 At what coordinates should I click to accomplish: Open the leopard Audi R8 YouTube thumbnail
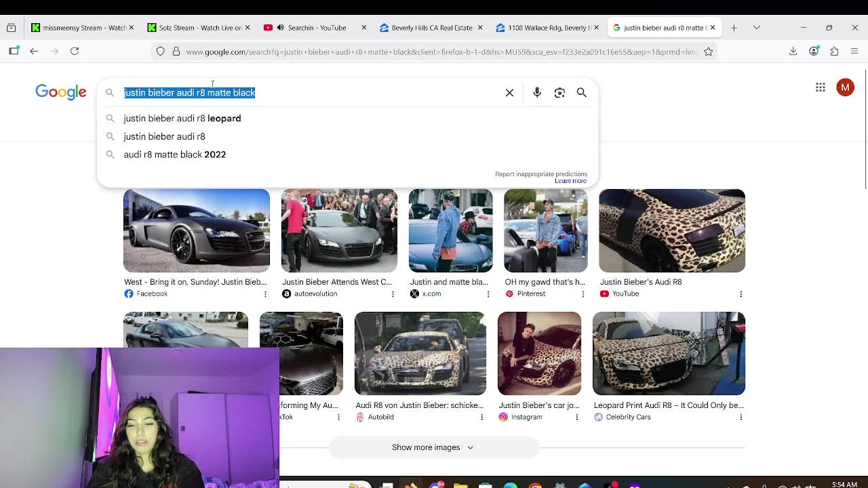click(x=672, y=230)
